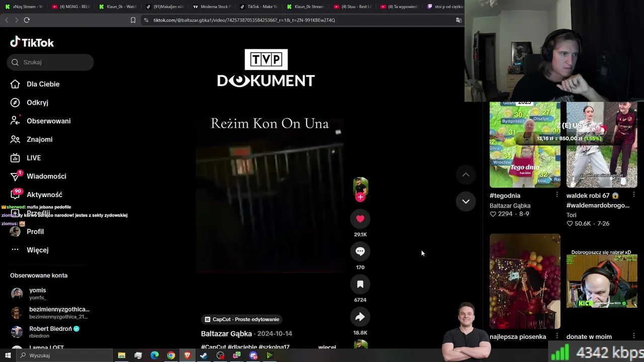Switch to Stuu - Best YouTube tab
This screenshot has height=362, width=644.
352,7
